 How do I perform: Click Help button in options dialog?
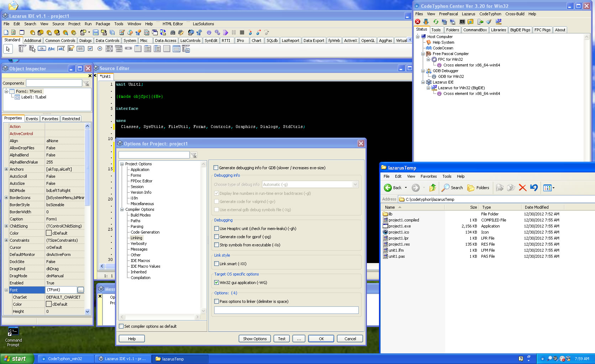[132, 339]
